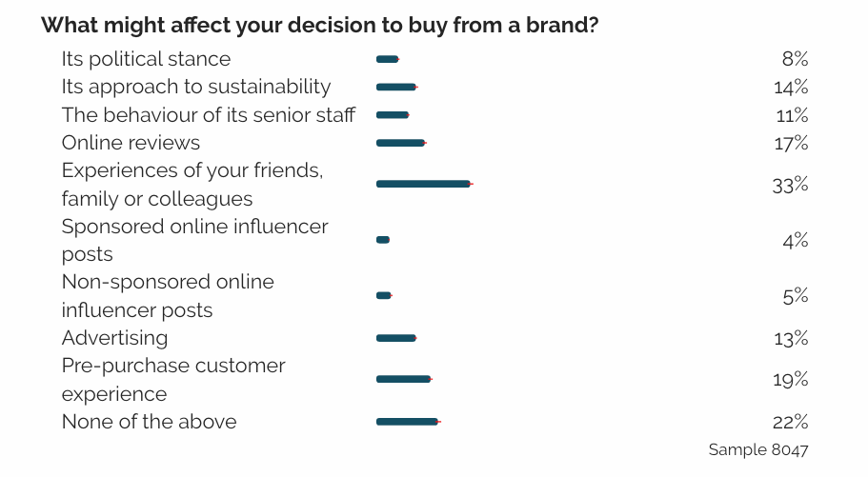Select the 'Sponsored online influencer posts' label

click(x=194, y=240)
